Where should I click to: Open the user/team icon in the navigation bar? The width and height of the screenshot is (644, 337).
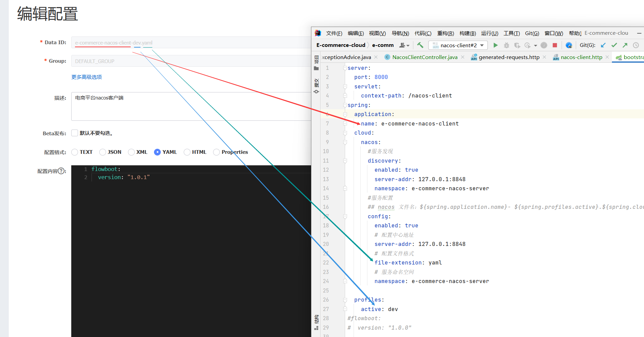tap(404, 45)
